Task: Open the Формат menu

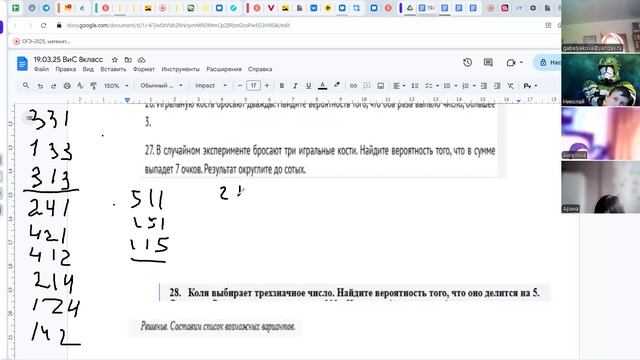Action: (144, 69)
